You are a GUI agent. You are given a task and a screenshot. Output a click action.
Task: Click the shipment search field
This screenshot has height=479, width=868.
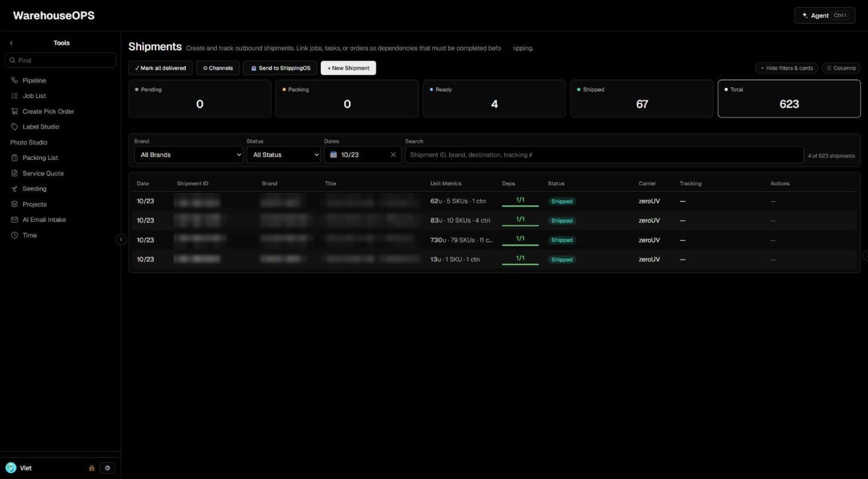(x=605, y=155)
